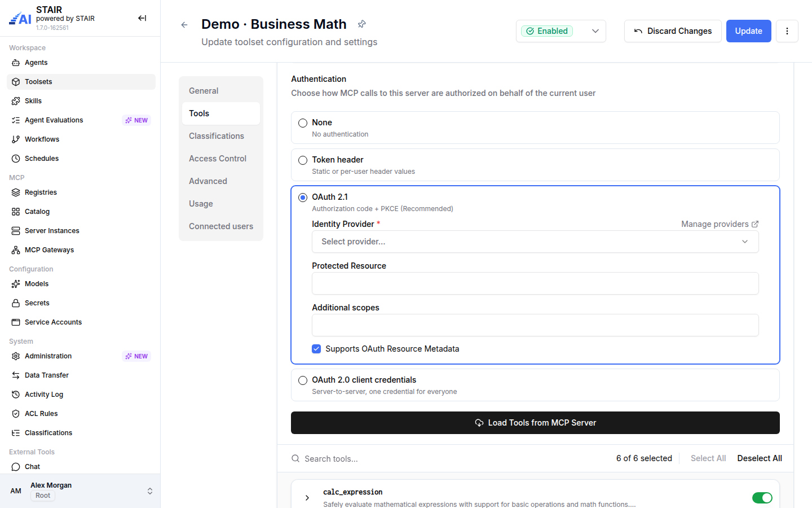Screen dimensions: 812x508
Task: Select the OAuth 2.1 radio option
Action: [x=303, y=198]
